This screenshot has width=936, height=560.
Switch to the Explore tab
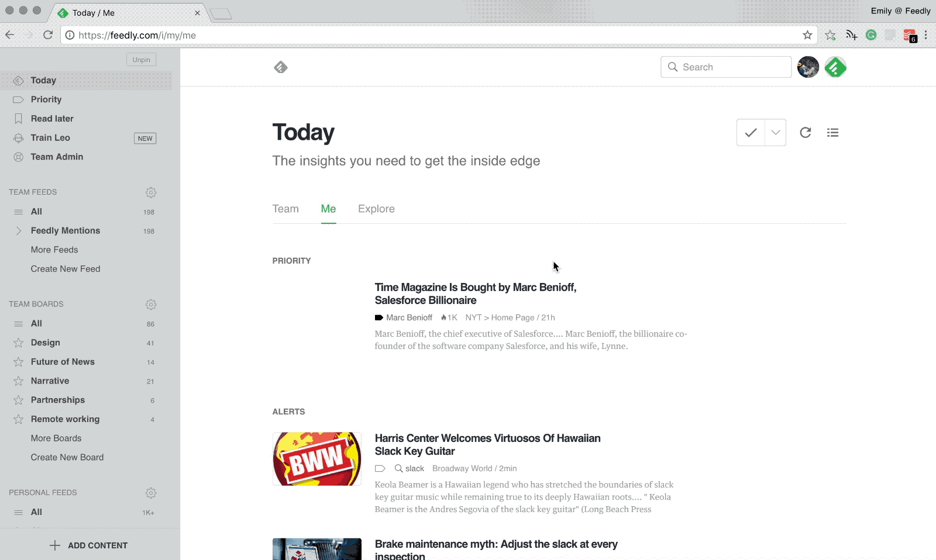pos(376,209)
